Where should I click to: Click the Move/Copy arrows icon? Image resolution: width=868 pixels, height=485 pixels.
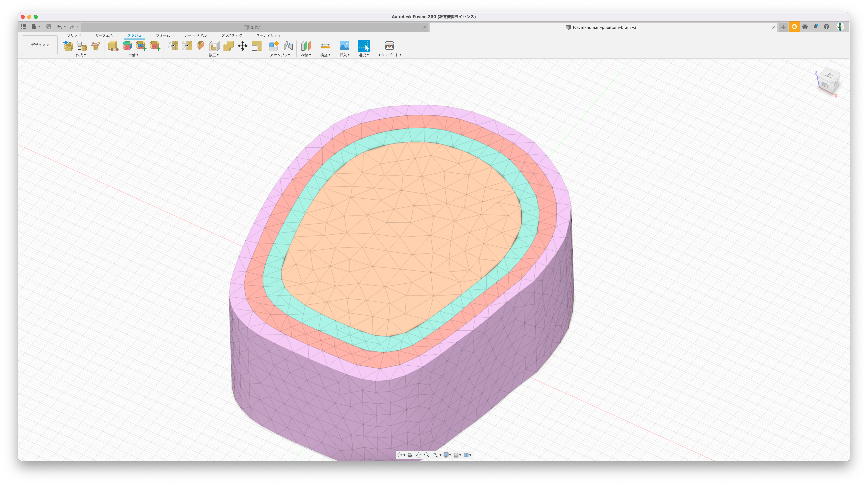click(243, 46)
